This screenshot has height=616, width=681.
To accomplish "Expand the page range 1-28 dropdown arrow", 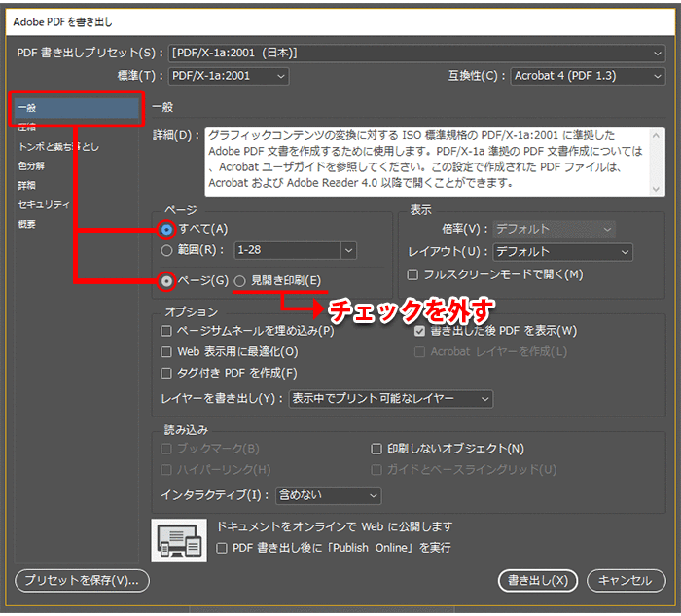I will pos(348,251).
